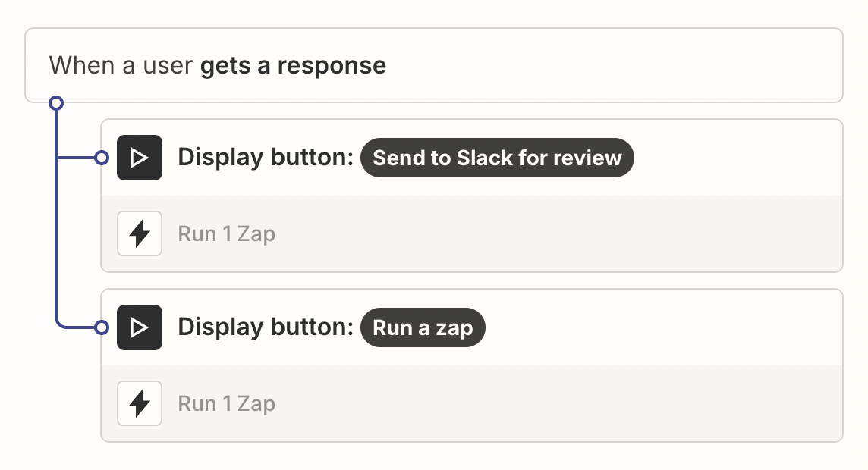868x470 pixels.
Task: Click the lightning bolt icon under Send to Slack
Action: 140,233
